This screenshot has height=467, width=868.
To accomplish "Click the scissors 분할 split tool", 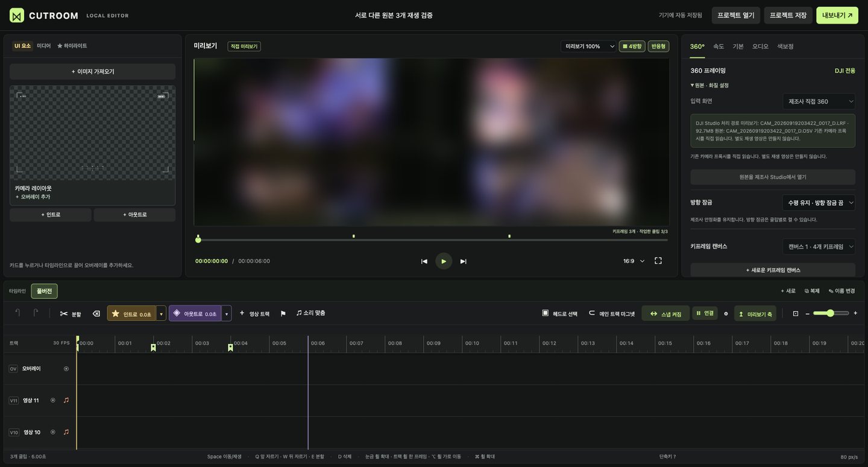I will [70, 314].
